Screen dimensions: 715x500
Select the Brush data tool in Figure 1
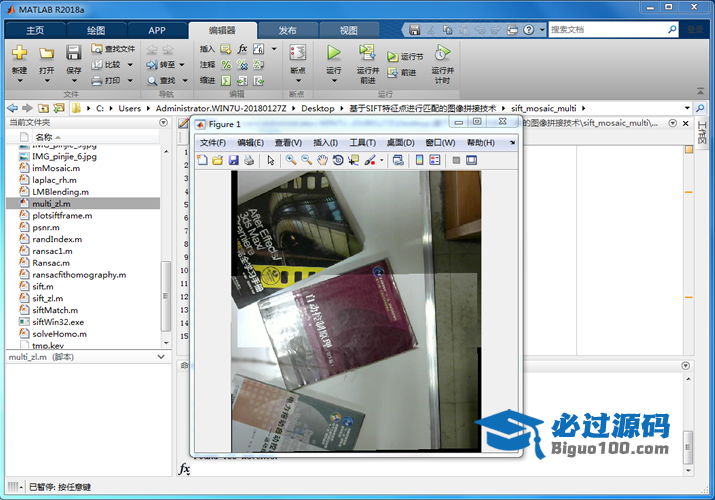369,160
